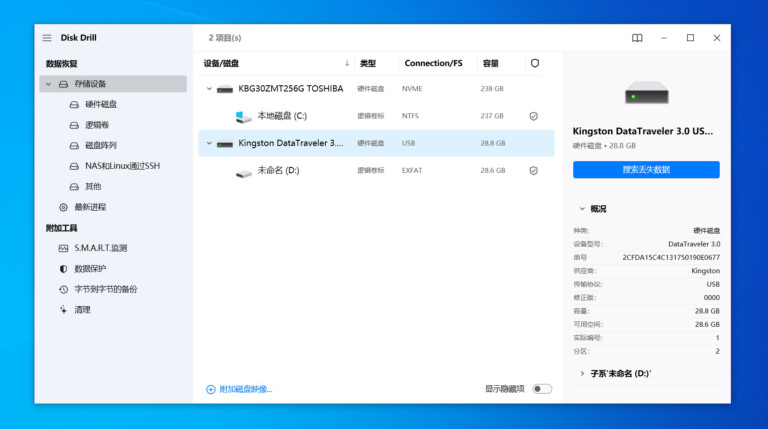Click the Windows drive icon of 本地磁盘 (C:)

pos(243,117)
